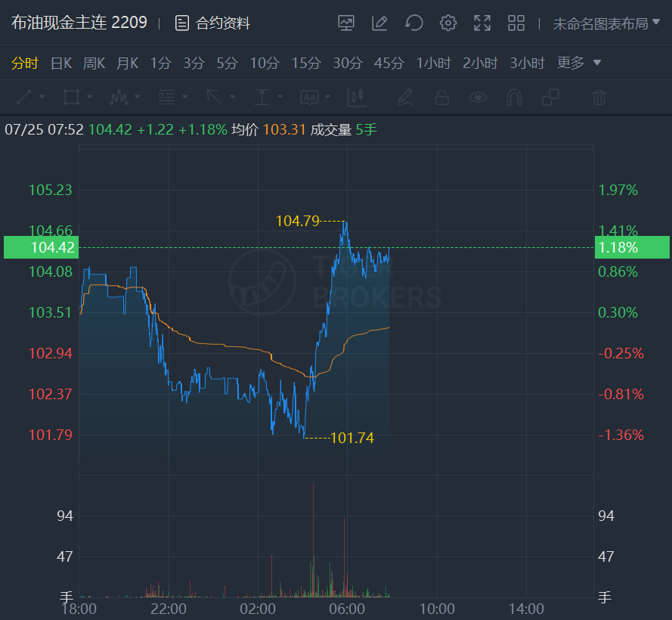Toggle the magnet snap mode
The height and width of the screenshot is (620, 672).
coord(514,97)
